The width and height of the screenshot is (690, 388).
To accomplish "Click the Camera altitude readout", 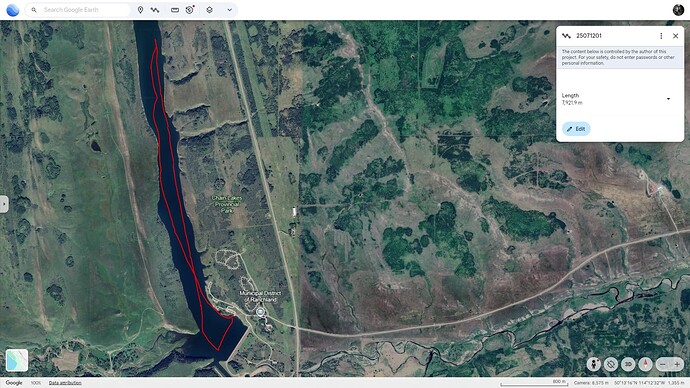I will 591,383.
